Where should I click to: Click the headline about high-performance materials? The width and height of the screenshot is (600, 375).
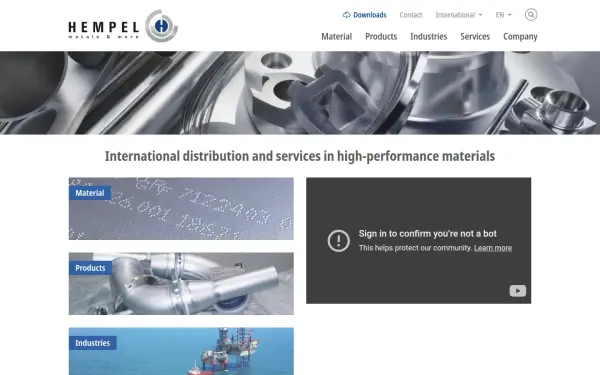tap(300, 156)
